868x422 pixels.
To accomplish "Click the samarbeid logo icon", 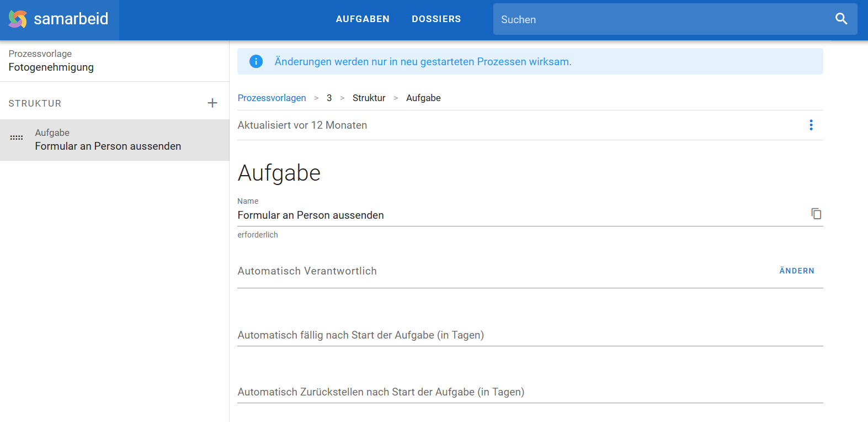I will [x=18, y=19].
